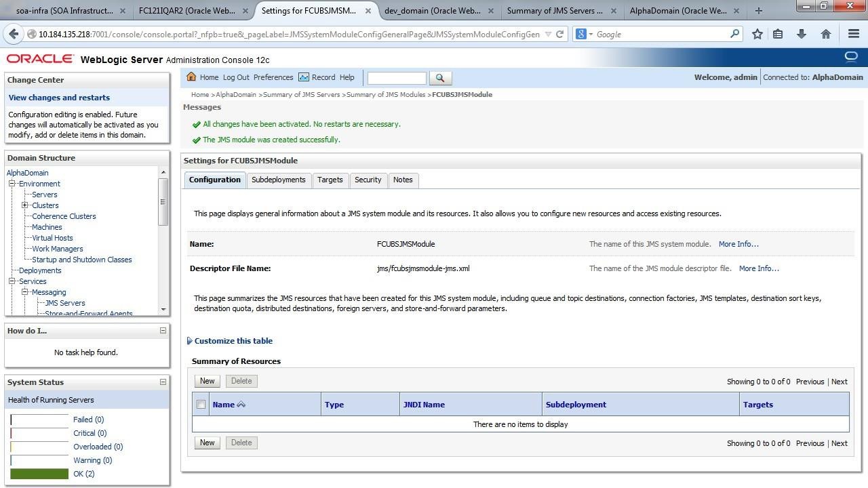Minimize the How do I panel
Viewport: 868px width, 488px height.
pyautogui.click(x=163, y=331)
